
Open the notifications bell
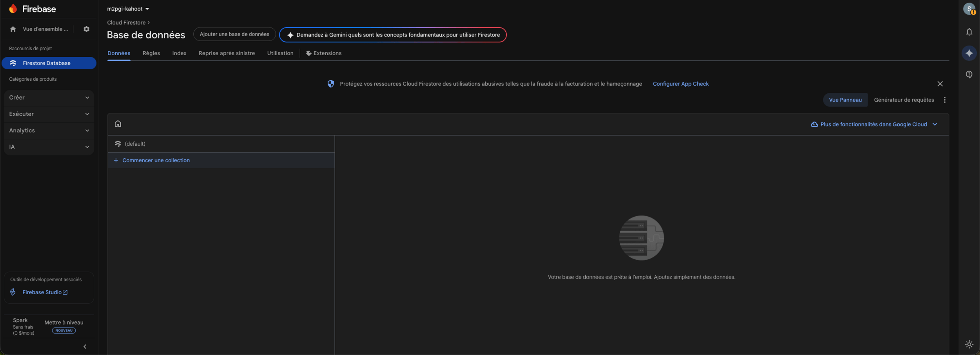click(x=969, y=32)
